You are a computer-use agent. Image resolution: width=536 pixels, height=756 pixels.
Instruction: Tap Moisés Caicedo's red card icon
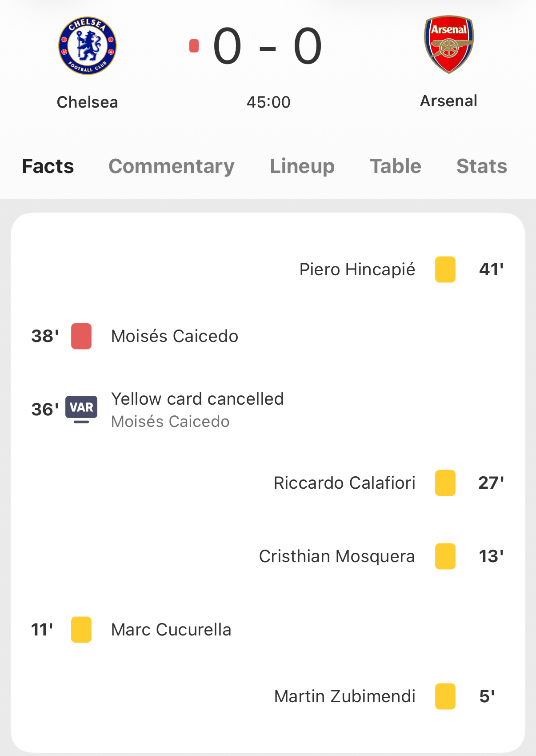click(81, 336)
